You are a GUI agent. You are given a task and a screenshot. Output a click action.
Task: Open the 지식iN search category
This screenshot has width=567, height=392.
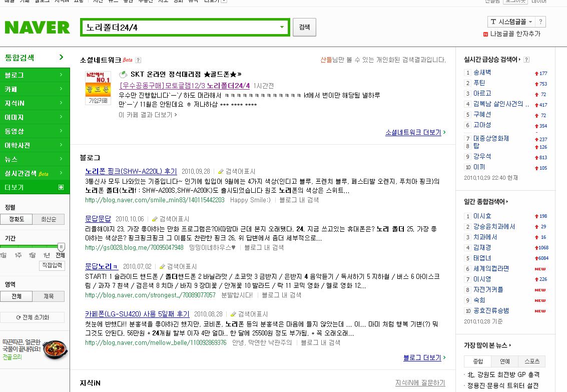click(35, 103)
